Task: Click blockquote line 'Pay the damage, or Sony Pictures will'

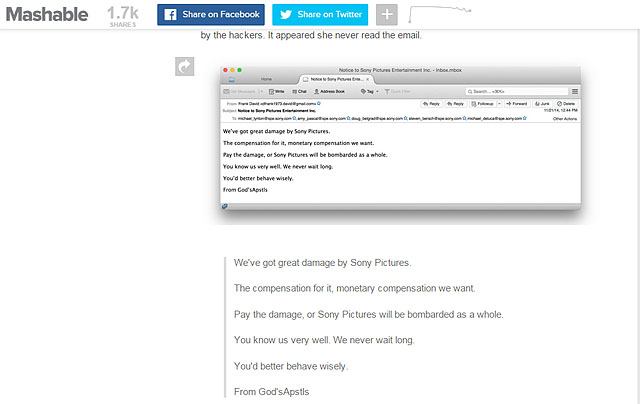Action: [312, 315]
